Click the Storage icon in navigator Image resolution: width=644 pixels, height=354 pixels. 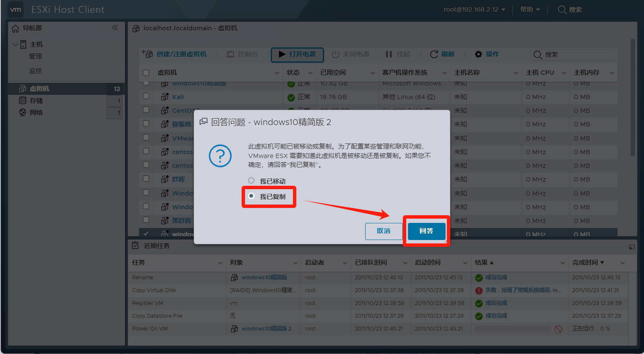pos(23,100)
